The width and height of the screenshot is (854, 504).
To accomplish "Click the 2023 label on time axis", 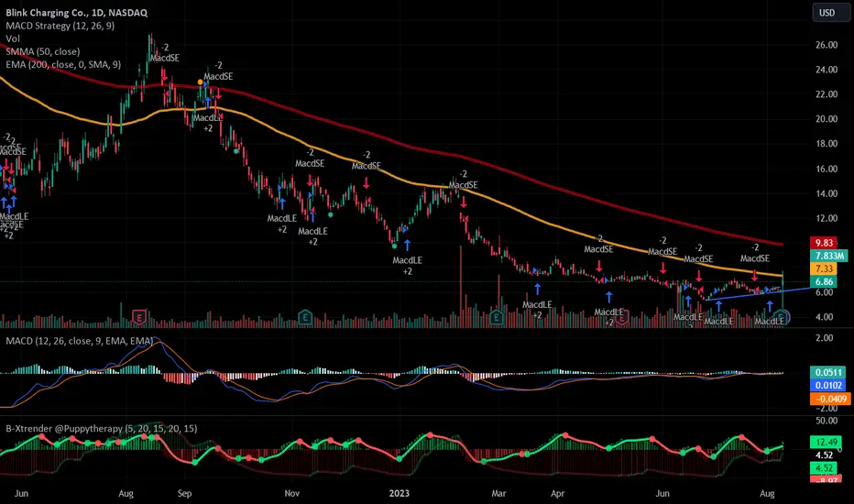I will tap(400, 494).
